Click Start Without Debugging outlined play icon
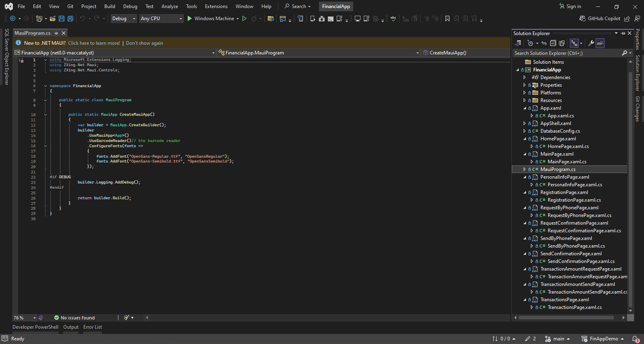Image resolution: width=644 pixels, height=344 pixels. (x=244, y=19)
